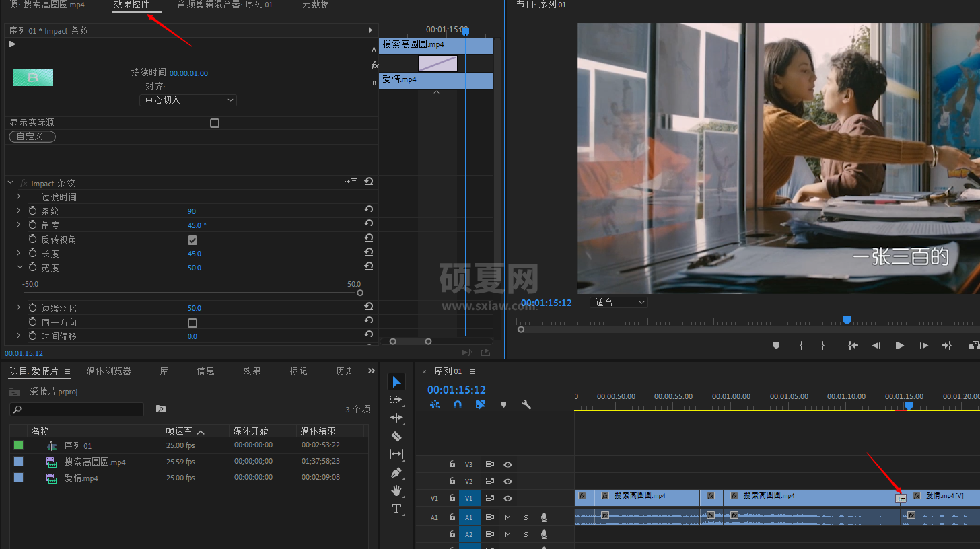Adjust the 宽度 slider handle
This screenshot has height=549, width=980.
pyautogui.click(x=360, y=293)
